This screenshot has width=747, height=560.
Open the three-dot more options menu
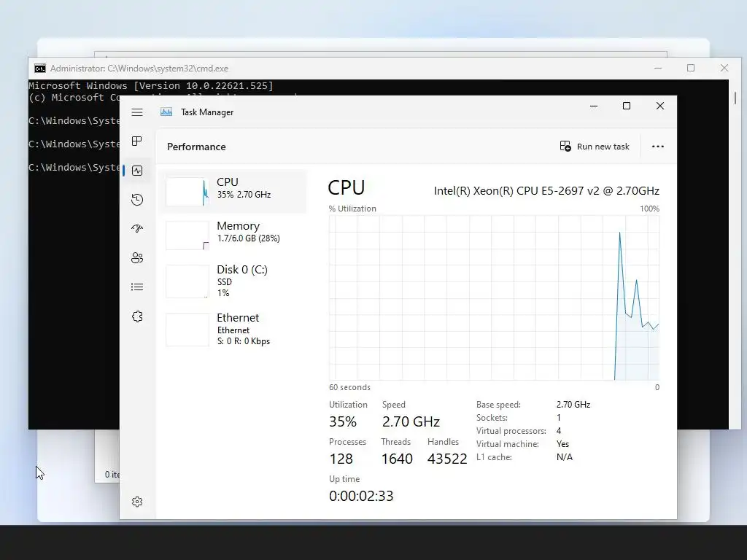pyautogui.click(x=658, y=146)
